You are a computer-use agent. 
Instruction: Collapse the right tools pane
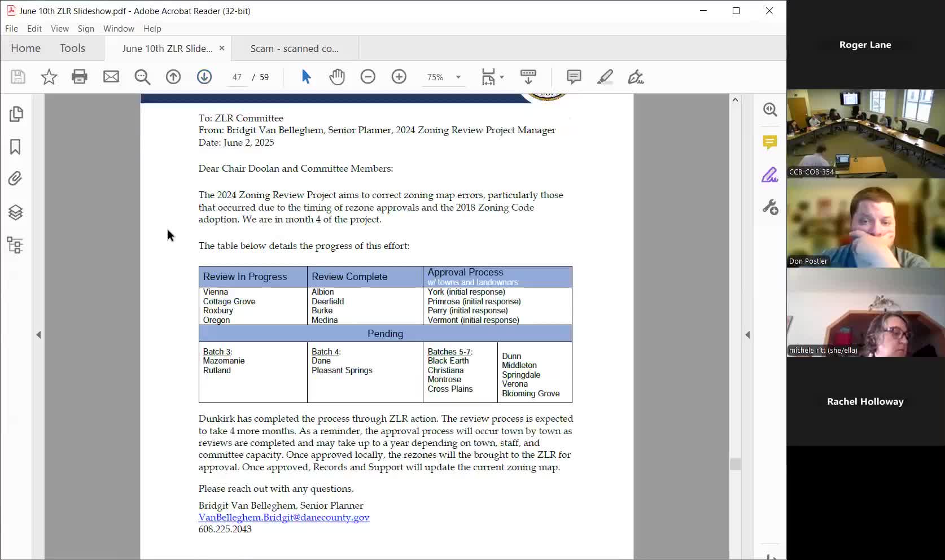(x=747, y=335)
